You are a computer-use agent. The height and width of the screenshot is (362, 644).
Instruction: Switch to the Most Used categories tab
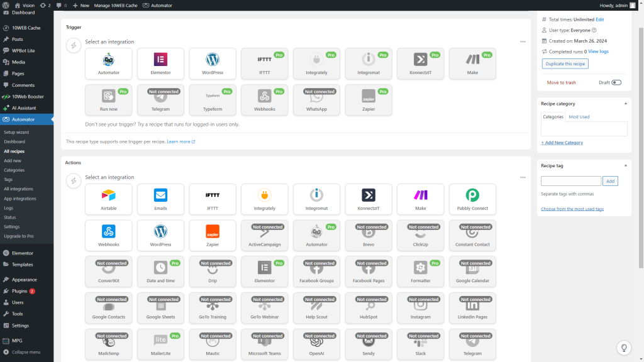click(579, 116)
